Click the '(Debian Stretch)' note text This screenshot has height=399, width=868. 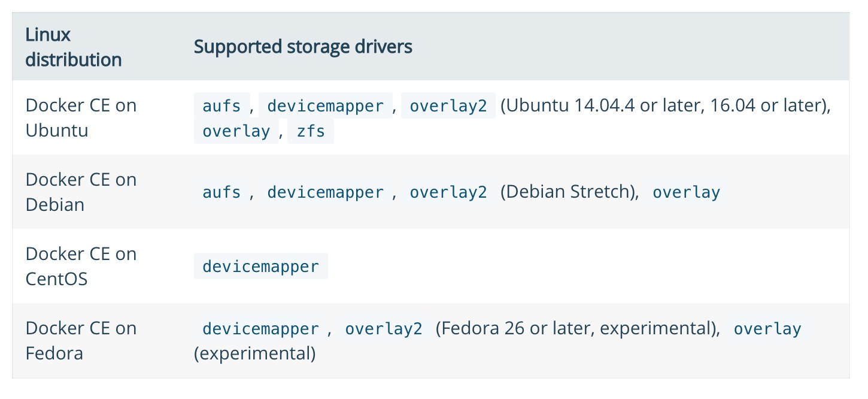[569, 192]
